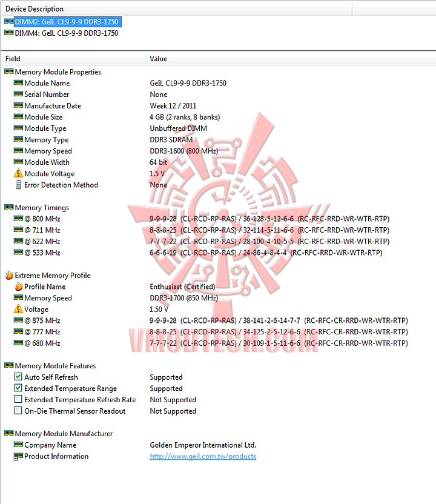The width and height of the screenshot is (436, 504).
Task: Select the '@ 875 MHz' XMP timing row label
Action: coord(42,320)
